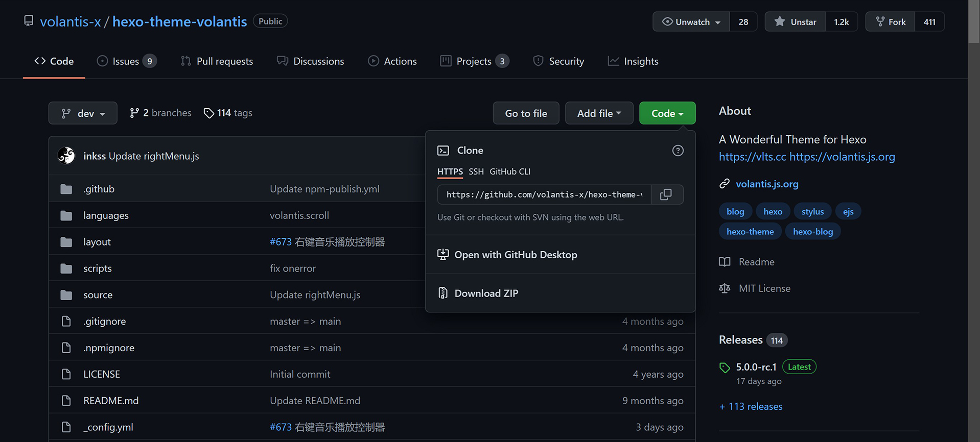Click the .gitignore file icon

66,321
